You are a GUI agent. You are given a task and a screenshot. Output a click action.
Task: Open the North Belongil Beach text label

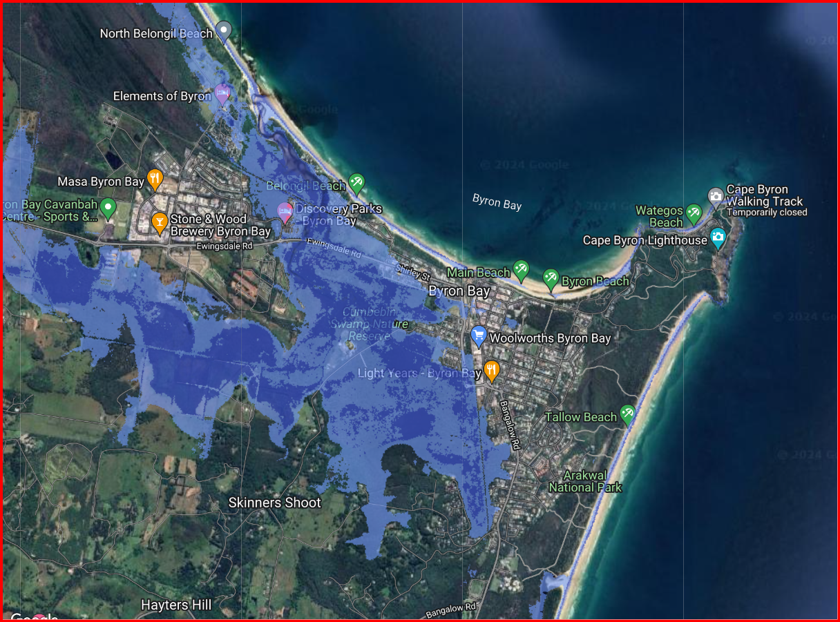coord(157,33)
